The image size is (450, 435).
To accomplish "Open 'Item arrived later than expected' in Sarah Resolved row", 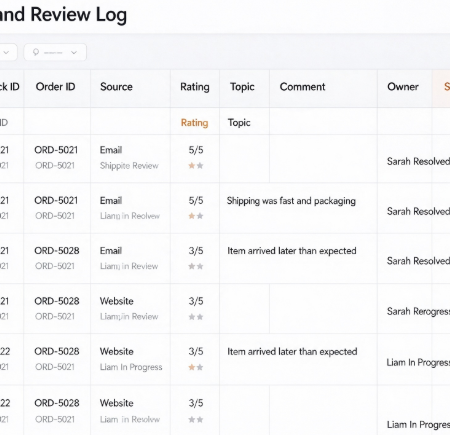I will tap(292, 251).
